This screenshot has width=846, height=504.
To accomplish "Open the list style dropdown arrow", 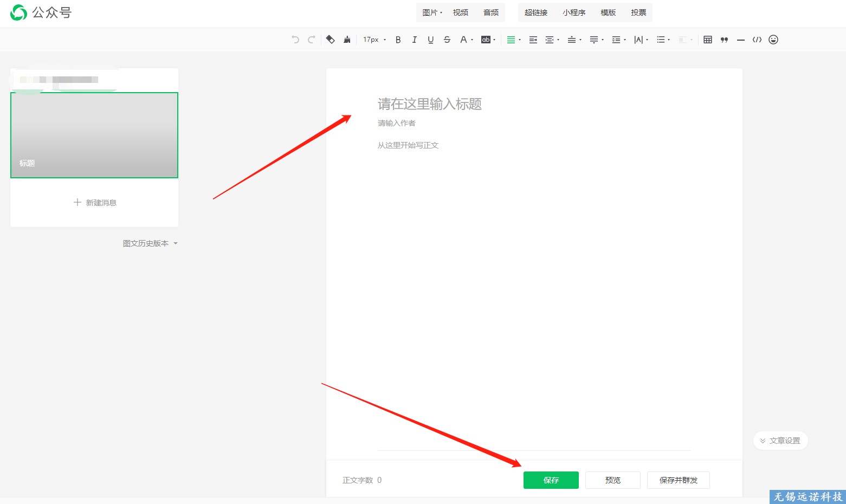I will click(669, 40).
